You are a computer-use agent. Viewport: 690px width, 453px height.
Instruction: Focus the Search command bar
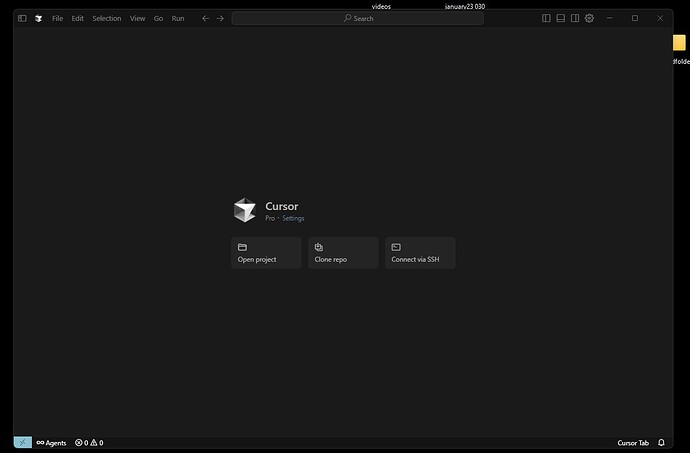(358, 18)
